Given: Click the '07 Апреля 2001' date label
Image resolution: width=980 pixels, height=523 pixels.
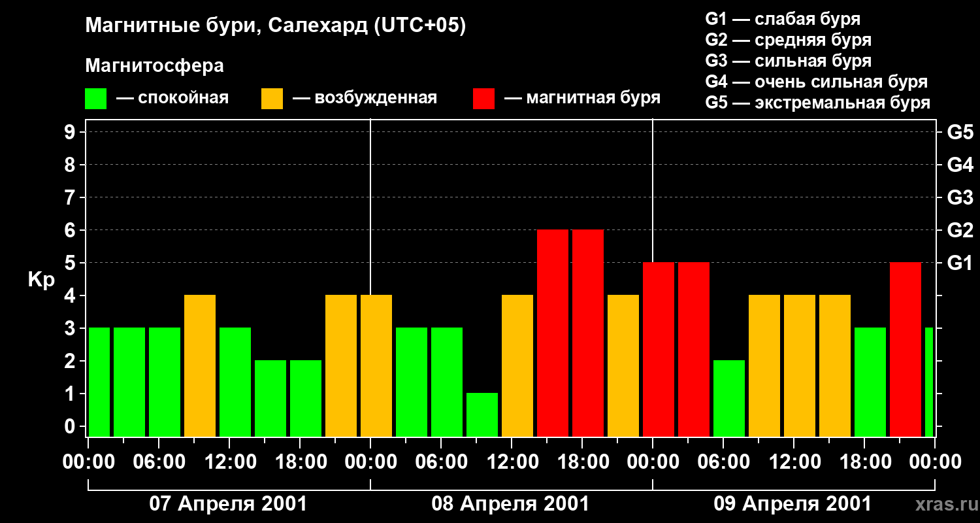Looking at the screenshot, I should click(228, 504).
